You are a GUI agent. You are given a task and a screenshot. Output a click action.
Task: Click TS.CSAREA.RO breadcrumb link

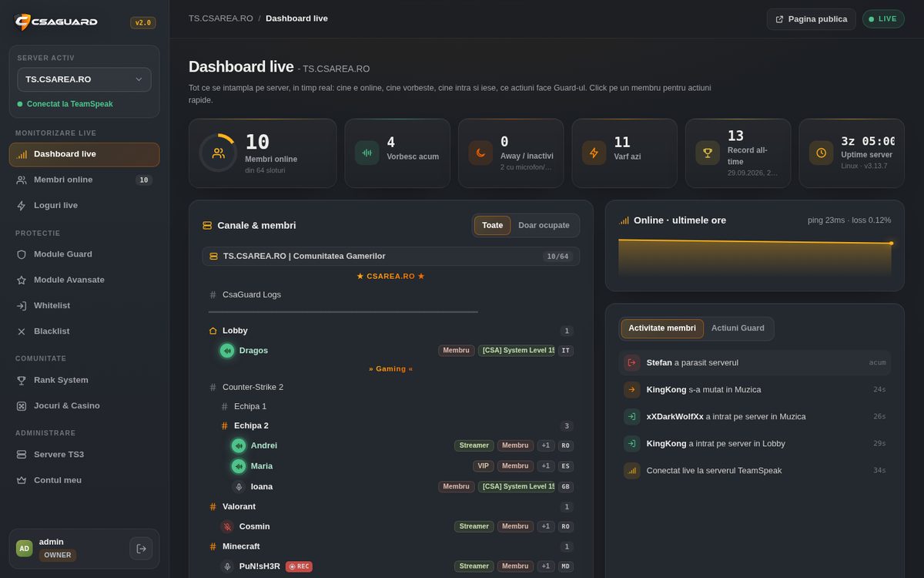(x=221, y=18)
